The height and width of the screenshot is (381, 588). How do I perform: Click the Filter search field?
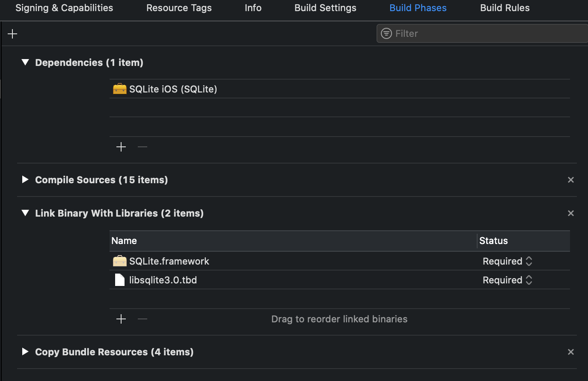point(482,33)
